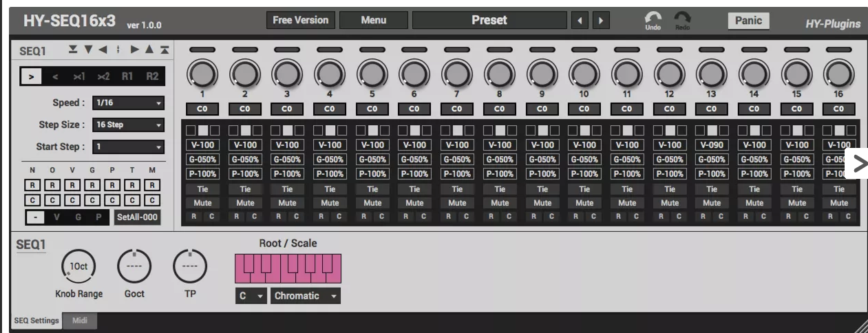Image resolution: width=868 pixels, height=333 pixels.
Task: Go to previous preset with left arrow
Action: click(579, 21)
